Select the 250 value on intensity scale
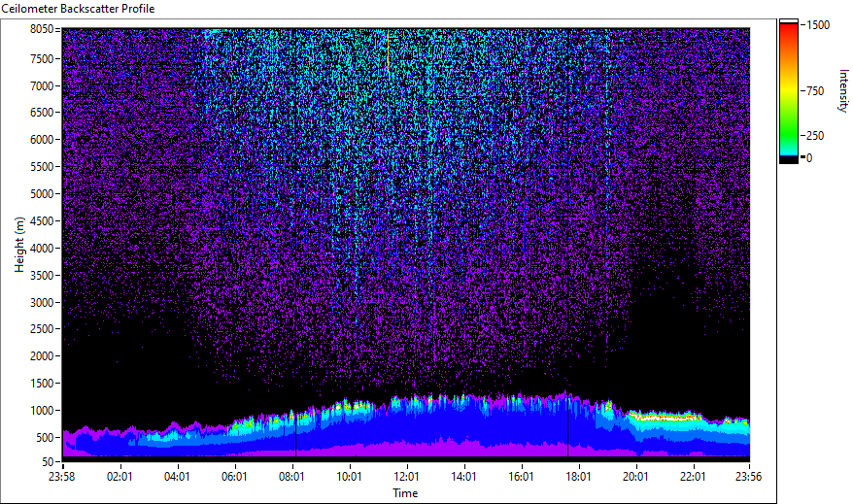The image size is (853, 504). 815,136
